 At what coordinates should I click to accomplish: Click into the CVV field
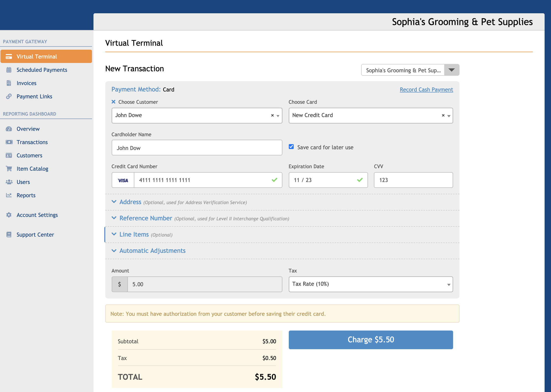pos(413,180)
